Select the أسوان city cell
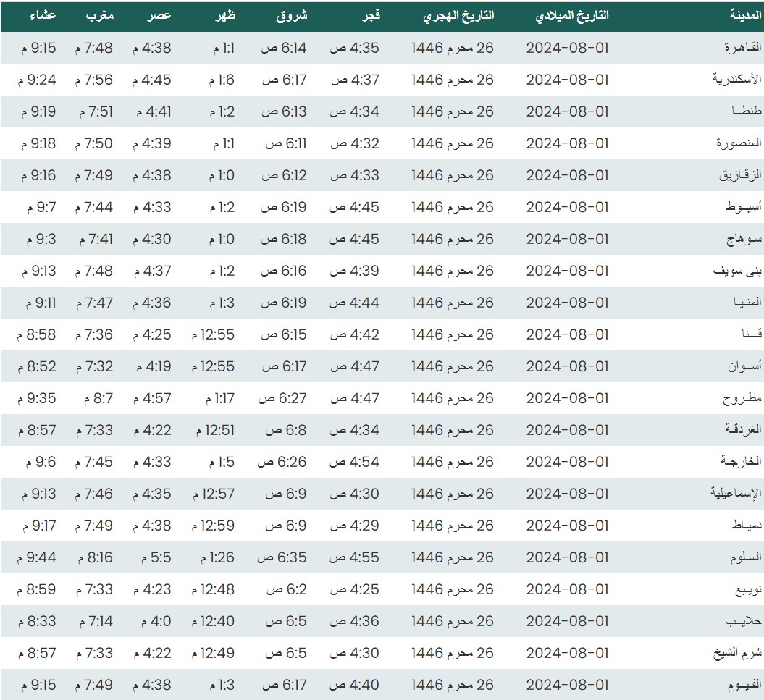Image resolution: width=764 pixels, height=700 pixels. [x=744, y=366]
